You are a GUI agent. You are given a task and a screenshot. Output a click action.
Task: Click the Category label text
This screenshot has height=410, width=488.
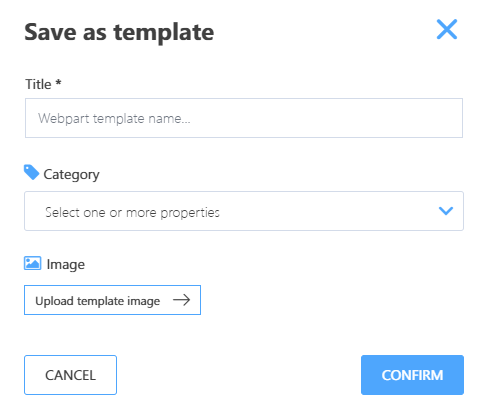tap(71, 175)
